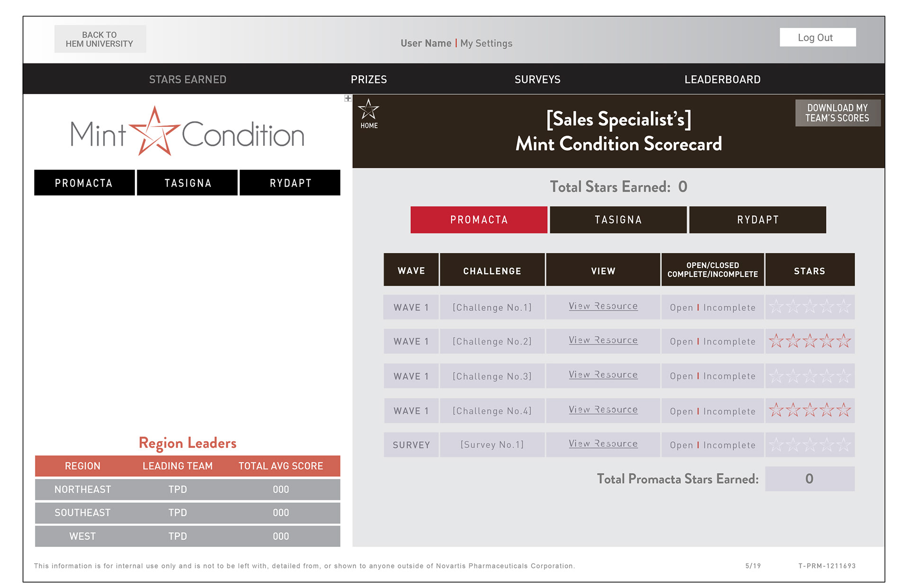Image resolution: width=909 pixels, height=588 pixels.
Task: View Resource for Challenge No.4
Action: 603,410
